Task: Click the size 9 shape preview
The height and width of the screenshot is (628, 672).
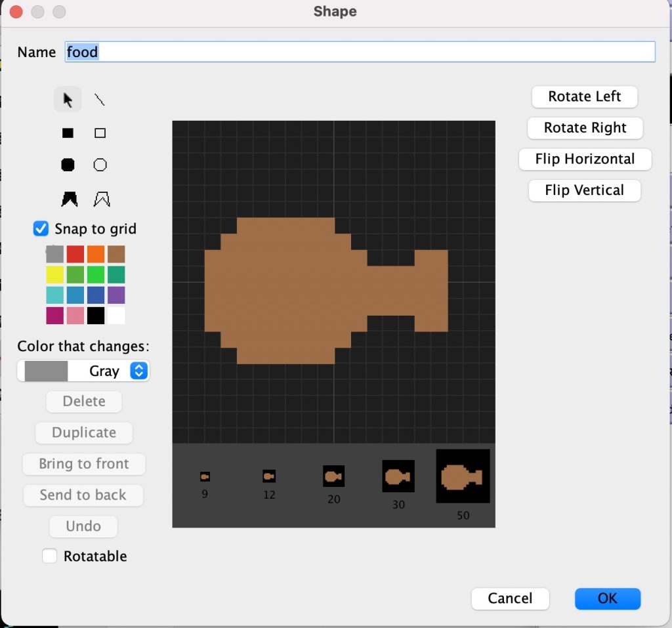Action: [x=205, y=476]
